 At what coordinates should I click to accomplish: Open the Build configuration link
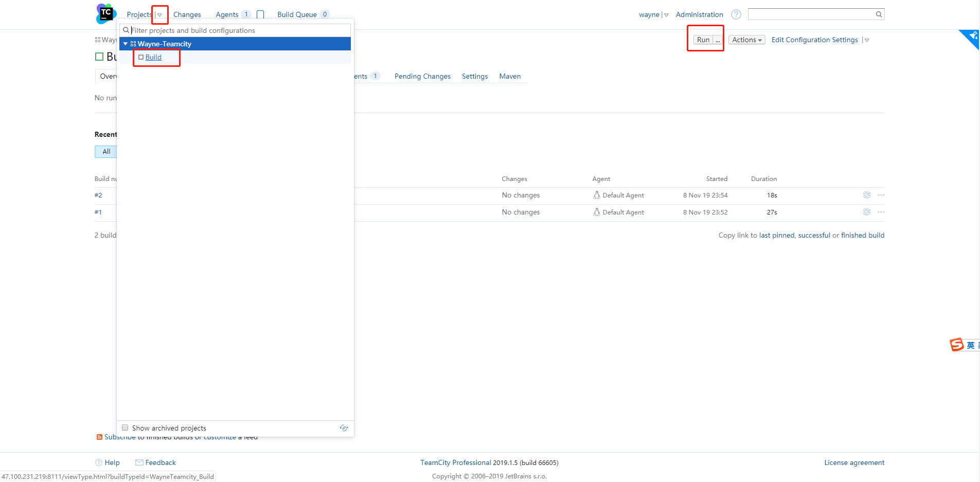(153, 57)
